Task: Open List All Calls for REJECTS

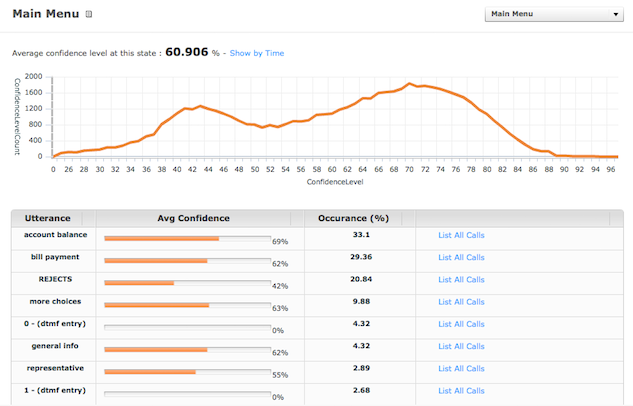Action: (461, 280)
